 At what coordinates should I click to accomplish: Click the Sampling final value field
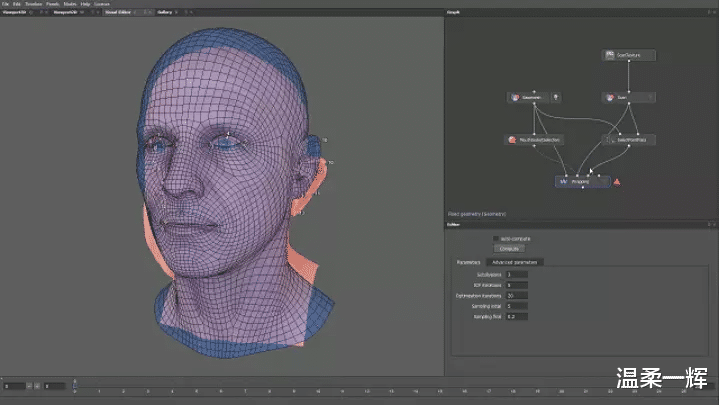(516, 317)
